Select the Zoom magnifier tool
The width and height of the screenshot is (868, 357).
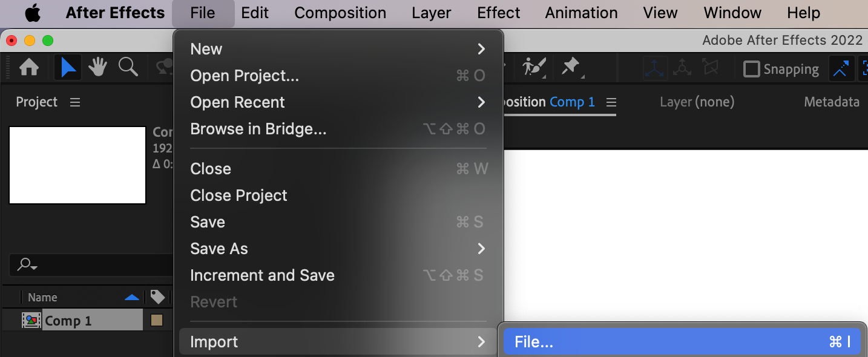[128, 67]
